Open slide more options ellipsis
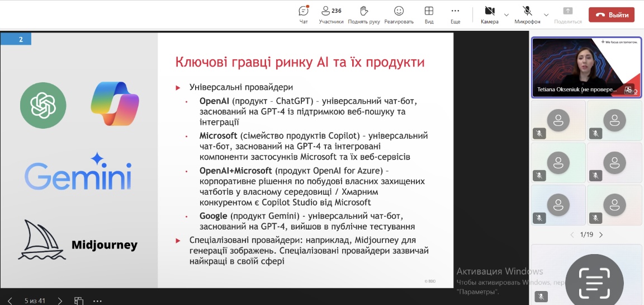Image resolution: width=644 pixels, height=305 pixels. click(x=97, y=301)
